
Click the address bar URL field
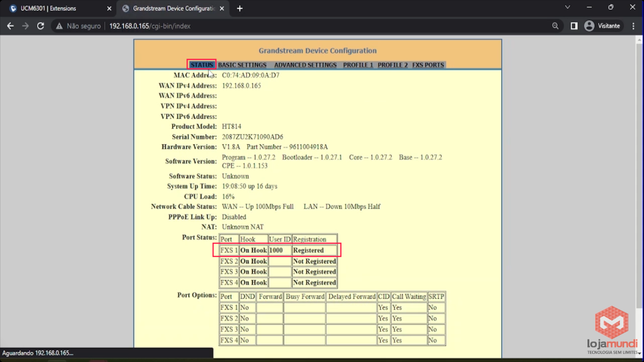tap(306, 26)
